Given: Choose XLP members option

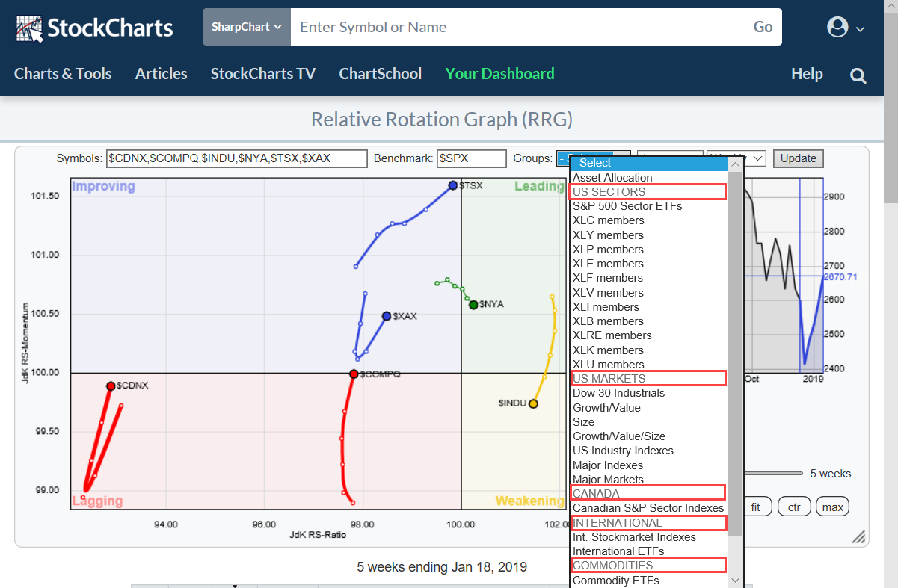Looking at the screenshot, I should (648, 250).
